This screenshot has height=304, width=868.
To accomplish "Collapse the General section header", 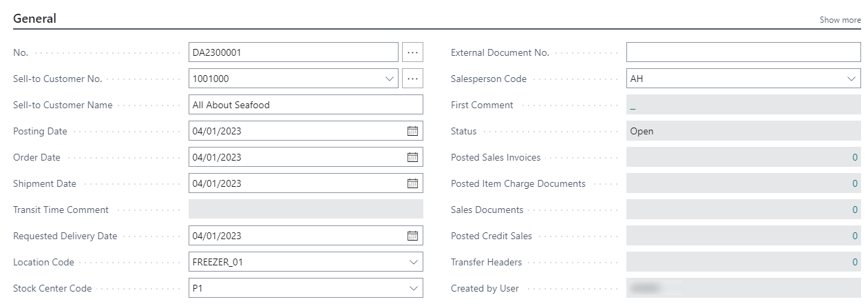I will 35,19.
